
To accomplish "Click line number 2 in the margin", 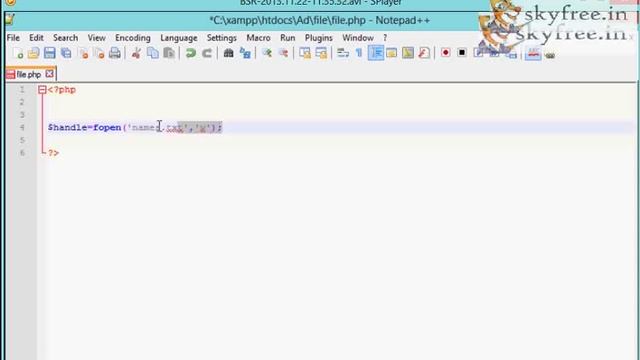I will point(22,102).
